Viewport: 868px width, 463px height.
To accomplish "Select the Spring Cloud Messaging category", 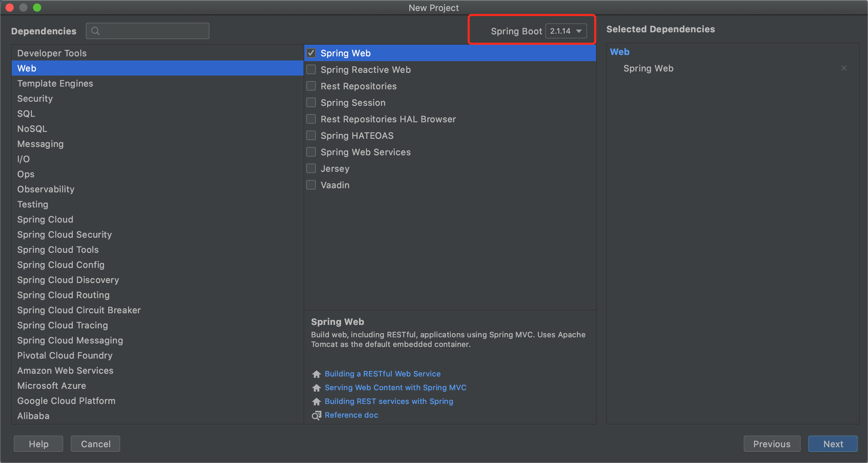I will click(x=158, y=340).
